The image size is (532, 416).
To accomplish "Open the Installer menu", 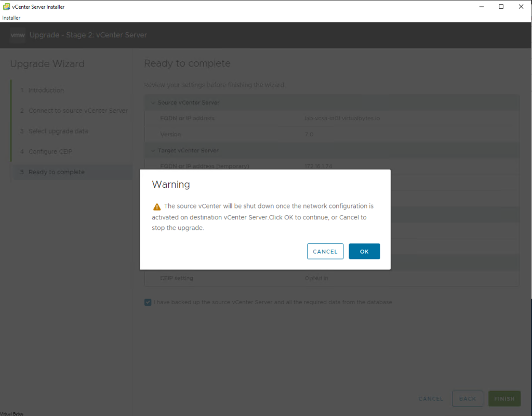I will point(11,18).
